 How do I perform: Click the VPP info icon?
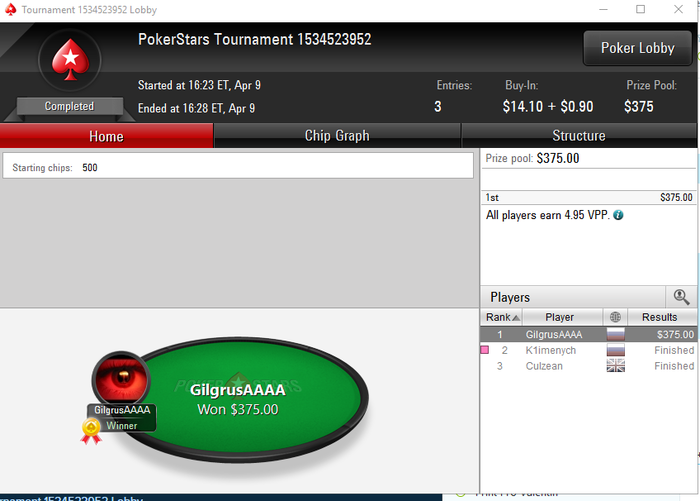click(618, 215)
